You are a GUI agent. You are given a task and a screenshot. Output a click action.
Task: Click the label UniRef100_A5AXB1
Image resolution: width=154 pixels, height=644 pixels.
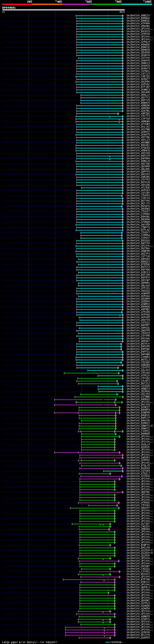[x=138, y=26]
